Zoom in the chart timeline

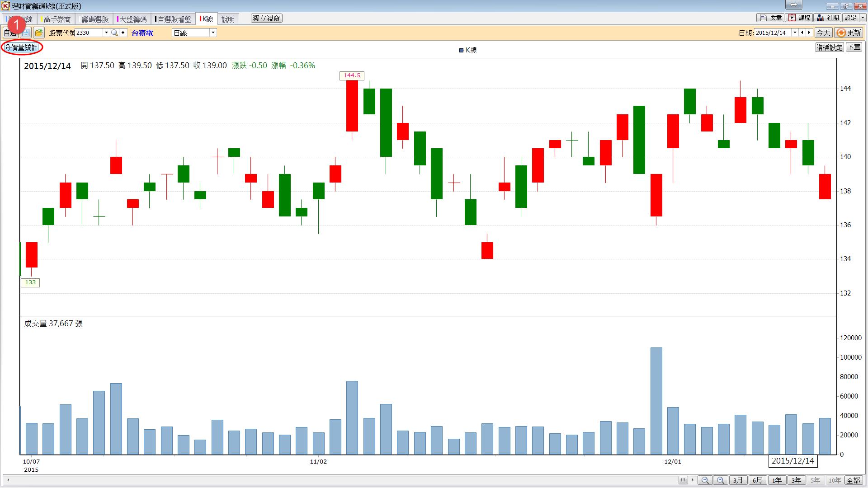[721, 480]
